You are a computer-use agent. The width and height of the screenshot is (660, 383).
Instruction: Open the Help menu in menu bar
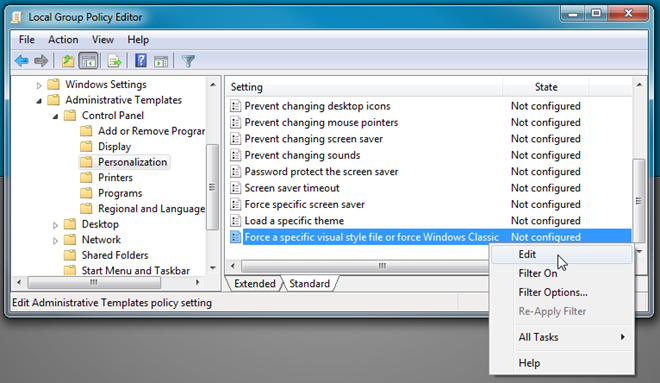(x=138, y=40)
